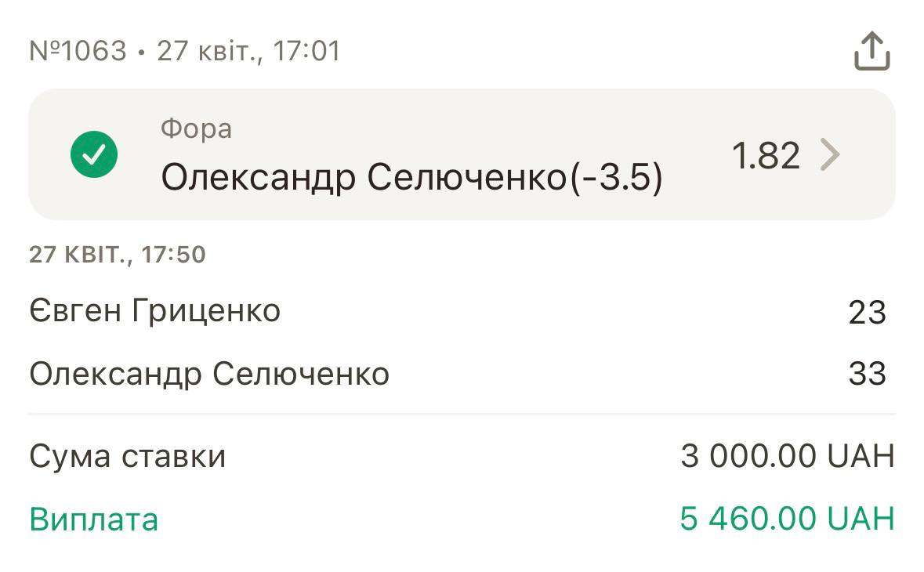Image resolution: width=924 pixels, height=572 pixels.
Task: Click the event date 27 КВІТ., 17:50
Action: 118,255
